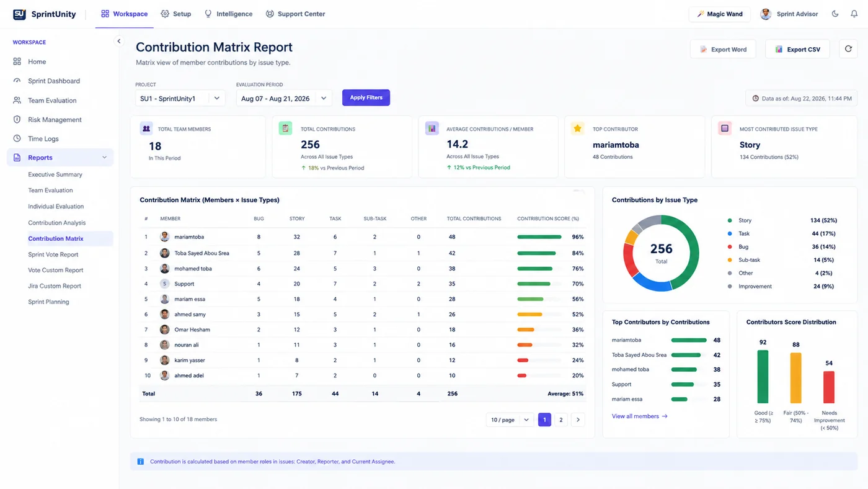Open Individual Evaluation report
Image resolution: width=868 pixels, height=489 pixels.
tap(56, 206)
